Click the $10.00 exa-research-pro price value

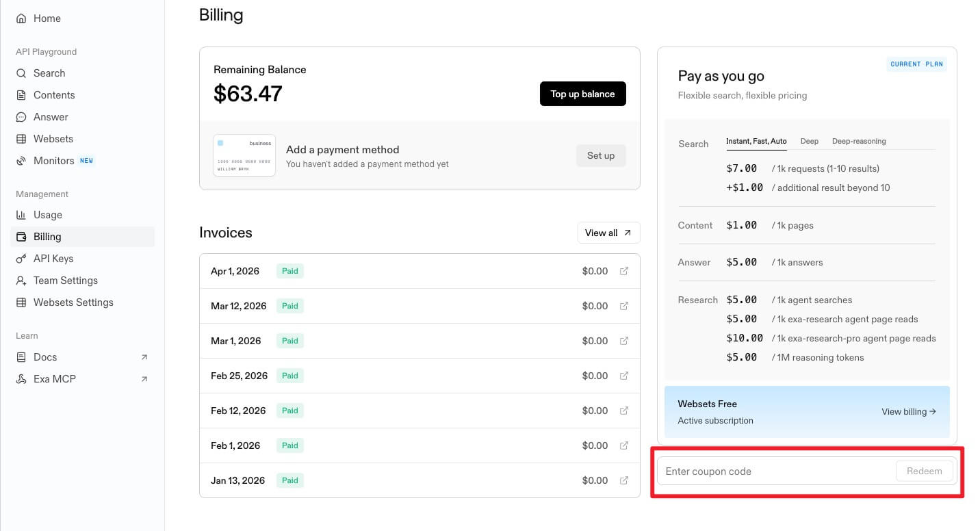pos(745,338)
